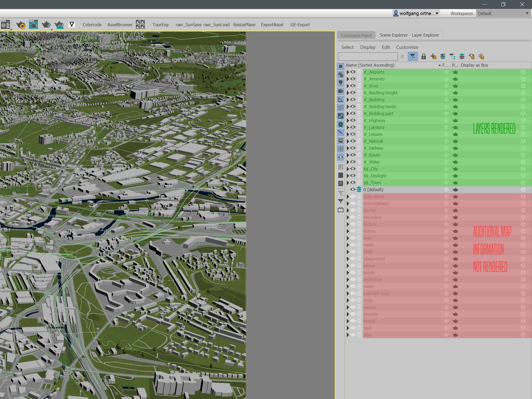Sort by Name (Sorted Ascending) column header
This screenshot has height=399, width=532.
(393, 65)
